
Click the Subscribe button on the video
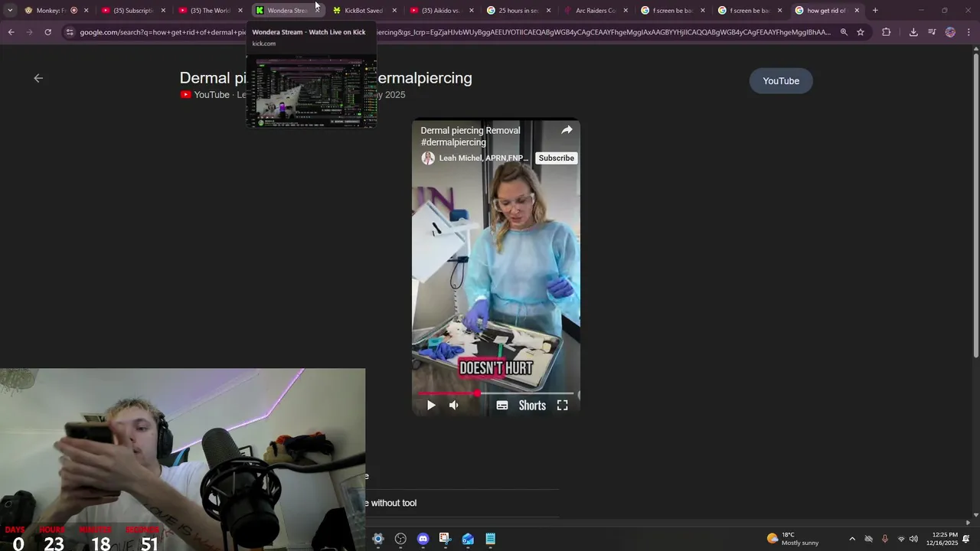556,158
